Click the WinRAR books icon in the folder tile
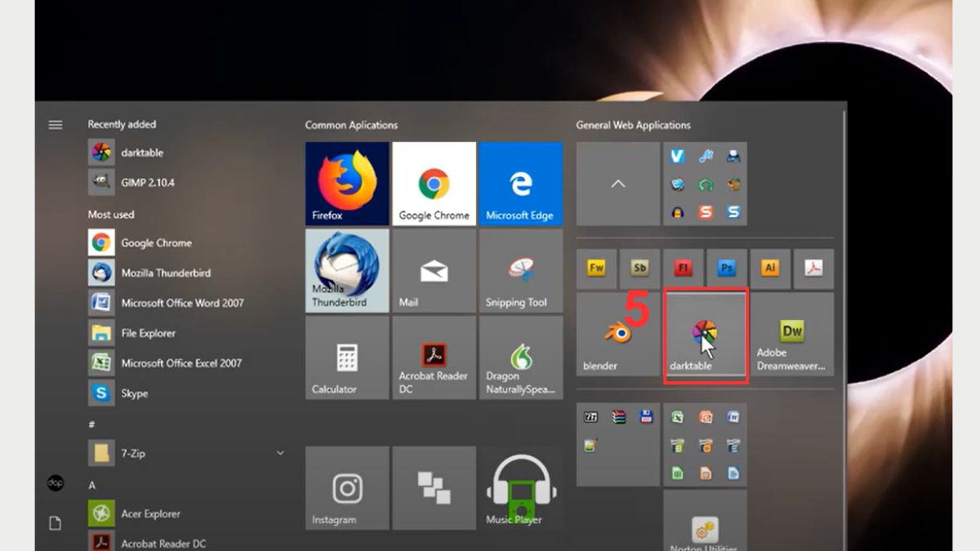980x551 pixels. pyautogui.click(x=619, y=417)
